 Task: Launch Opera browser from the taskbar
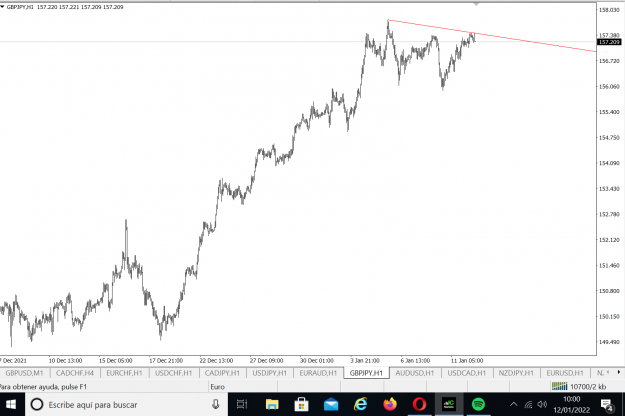[x=419, y=404]
